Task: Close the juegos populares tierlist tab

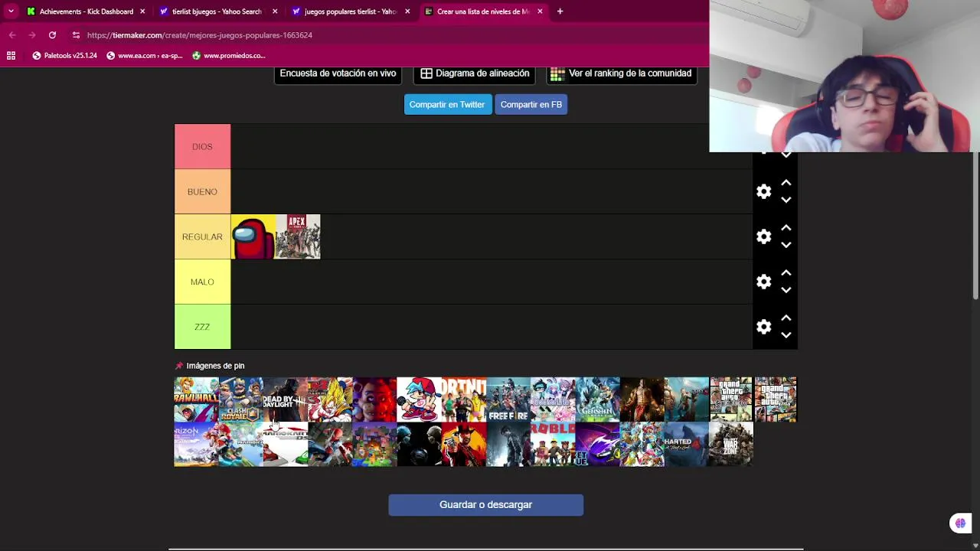Action: point(407,11)
